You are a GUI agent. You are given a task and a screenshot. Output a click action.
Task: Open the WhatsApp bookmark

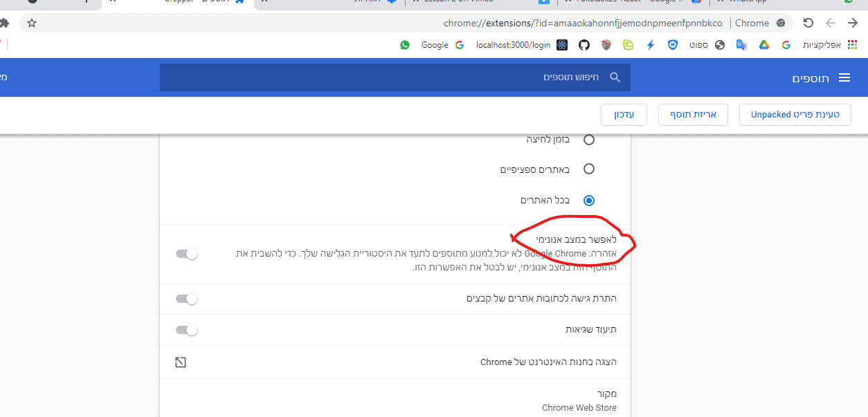click(x=405, y=45)
